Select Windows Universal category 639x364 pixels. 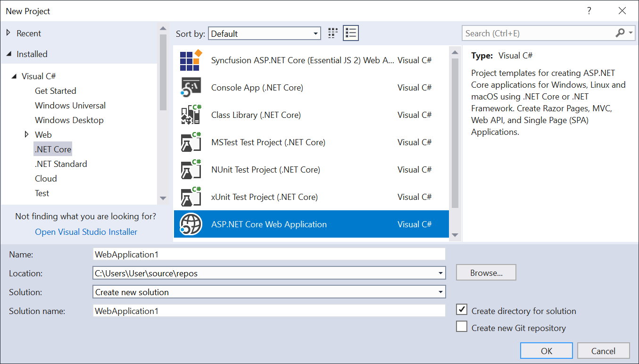(x=70, y=105)
